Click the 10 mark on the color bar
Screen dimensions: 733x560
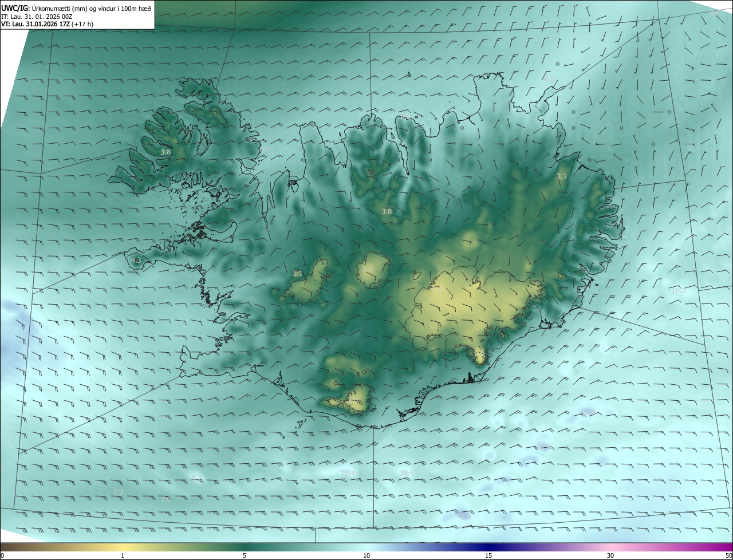pos(366,555)
